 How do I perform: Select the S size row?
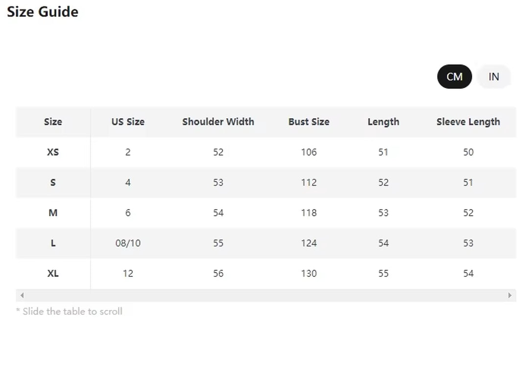tap(53, 182)
